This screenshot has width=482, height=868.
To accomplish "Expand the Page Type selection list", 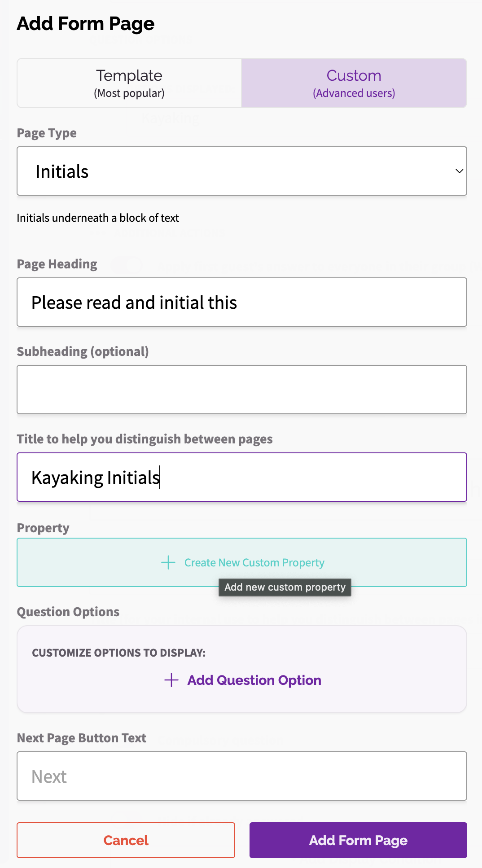I will [242, 171].
